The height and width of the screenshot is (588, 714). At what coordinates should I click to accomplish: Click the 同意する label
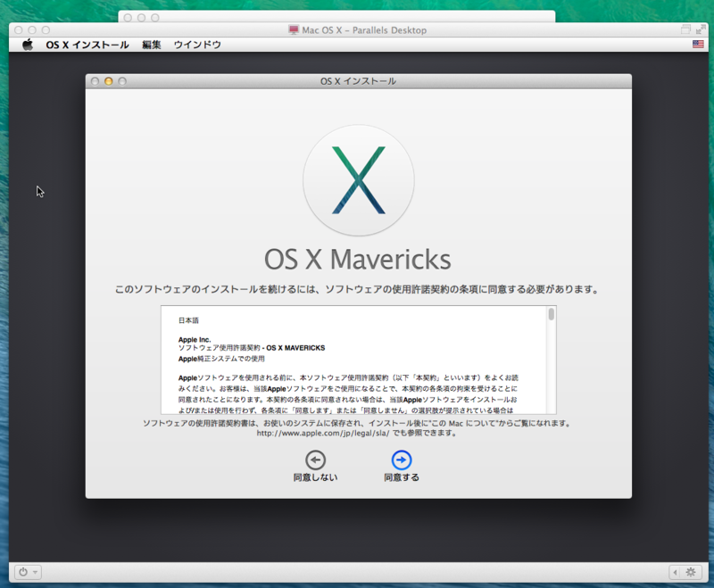click(x=401, y=477)
